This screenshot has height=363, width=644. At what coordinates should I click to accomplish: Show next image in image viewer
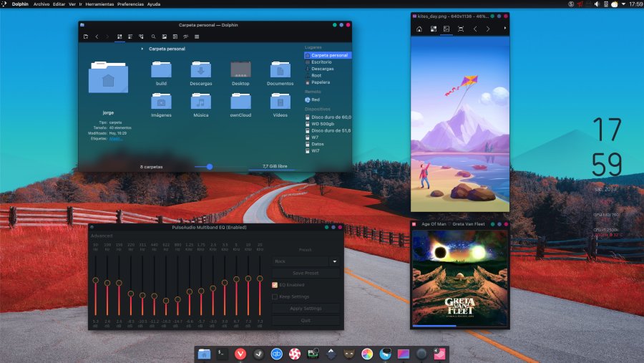pyautogui.click(x=488, y=29)
